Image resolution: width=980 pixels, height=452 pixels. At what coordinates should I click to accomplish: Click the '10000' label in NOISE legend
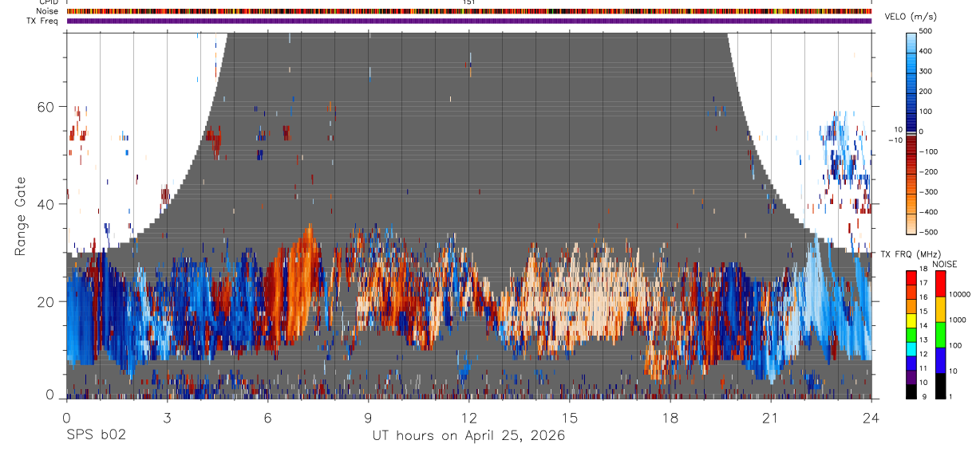click(x=960, y=294)
